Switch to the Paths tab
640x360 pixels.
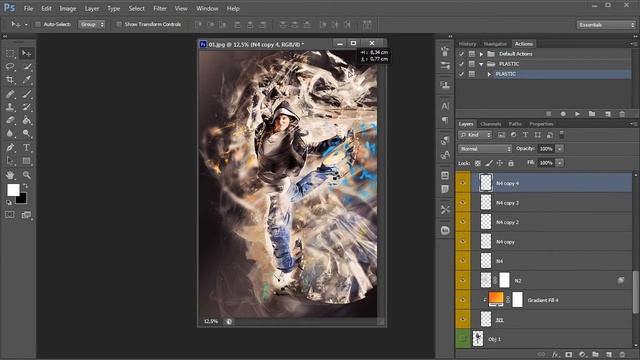pos(515,124)
